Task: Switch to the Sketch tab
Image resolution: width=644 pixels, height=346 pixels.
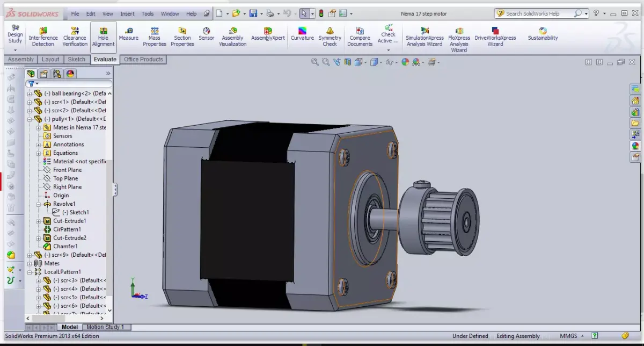Action: click(x=77, y=60)
